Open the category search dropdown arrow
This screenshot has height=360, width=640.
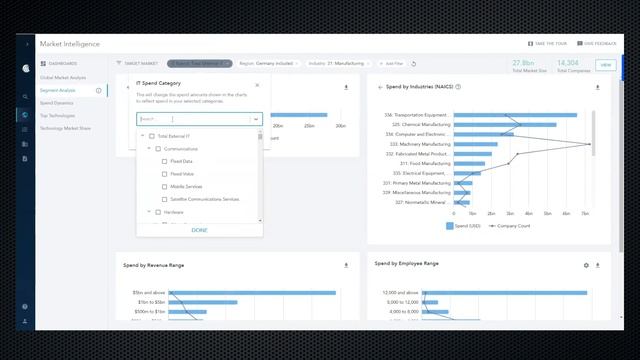click(256, 119)
